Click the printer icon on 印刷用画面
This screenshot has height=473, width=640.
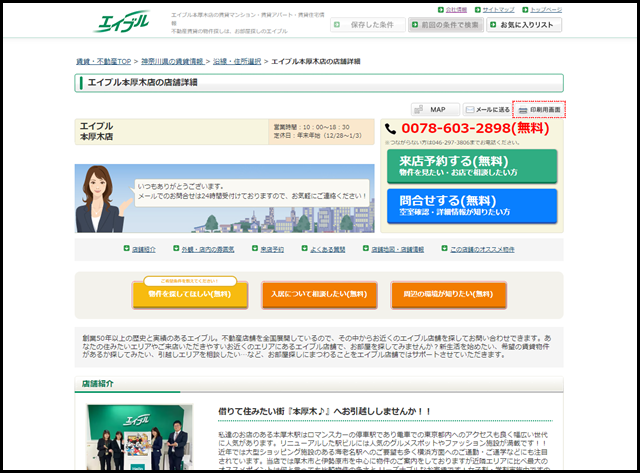click(523, 110)
